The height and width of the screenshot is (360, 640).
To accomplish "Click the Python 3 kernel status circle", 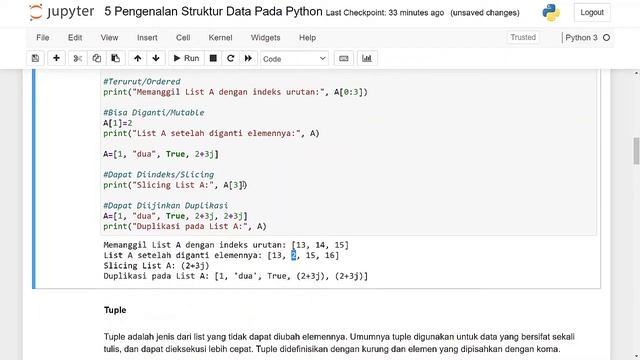I will click(x=607, y=38).
